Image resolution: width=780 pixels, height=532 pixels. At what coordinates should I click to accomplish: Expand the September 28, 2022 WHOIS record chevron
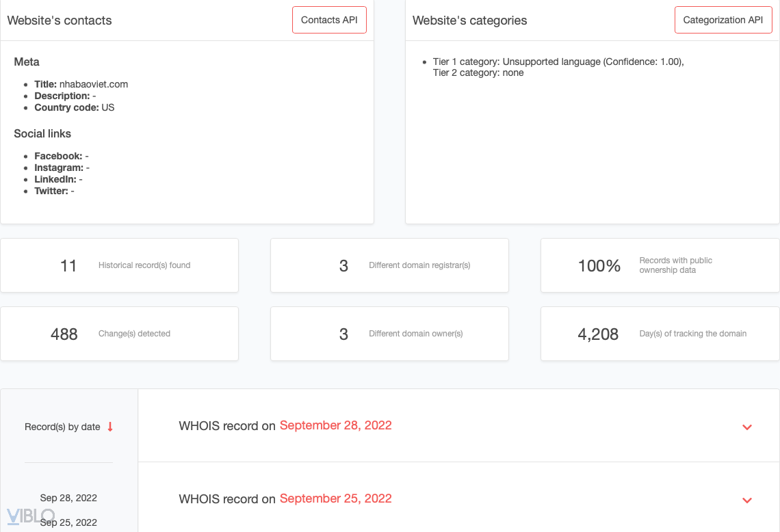(x=747, y=427)
